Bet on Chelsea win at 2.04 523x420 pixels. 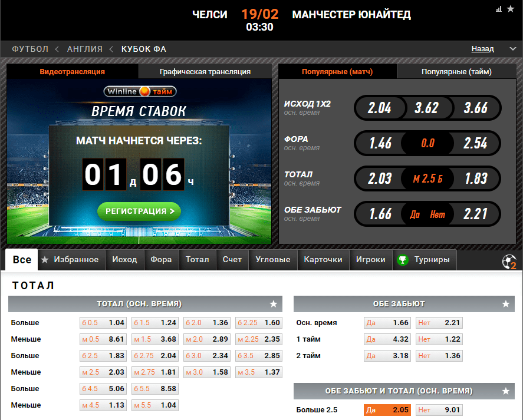coord(380,108)
